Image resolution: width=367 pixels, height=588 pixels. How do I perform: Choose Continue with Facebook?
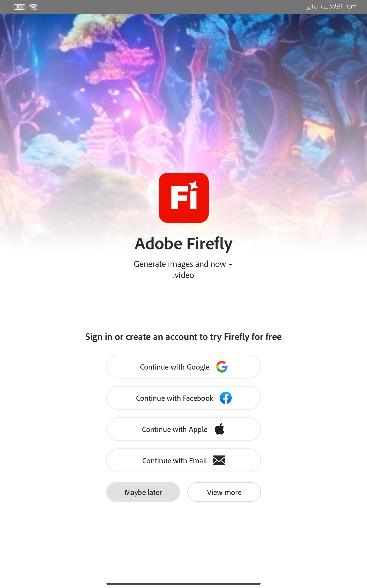point(183,398)
